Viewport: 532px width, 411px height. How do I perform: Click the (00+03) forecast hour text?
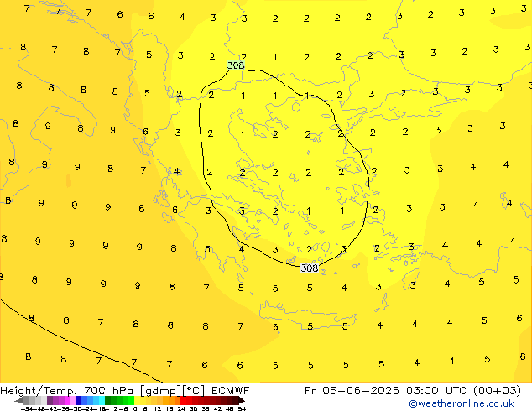point(497,390)
